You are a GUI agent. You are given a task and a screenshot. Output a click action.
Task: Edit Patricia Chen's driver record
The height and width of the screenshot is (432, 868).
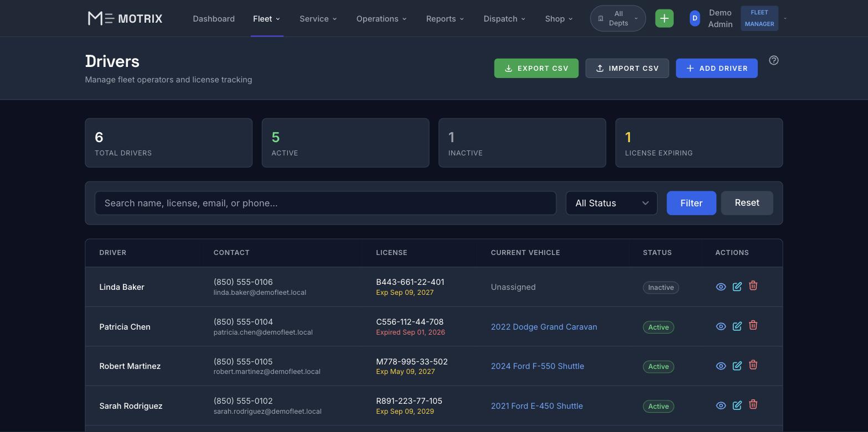737,326
